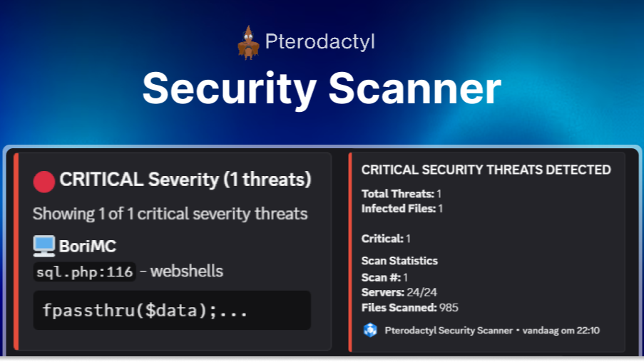Click the scanner bot avatar in footer
This screenshot has width=644, height=362.
coord(369,330)
